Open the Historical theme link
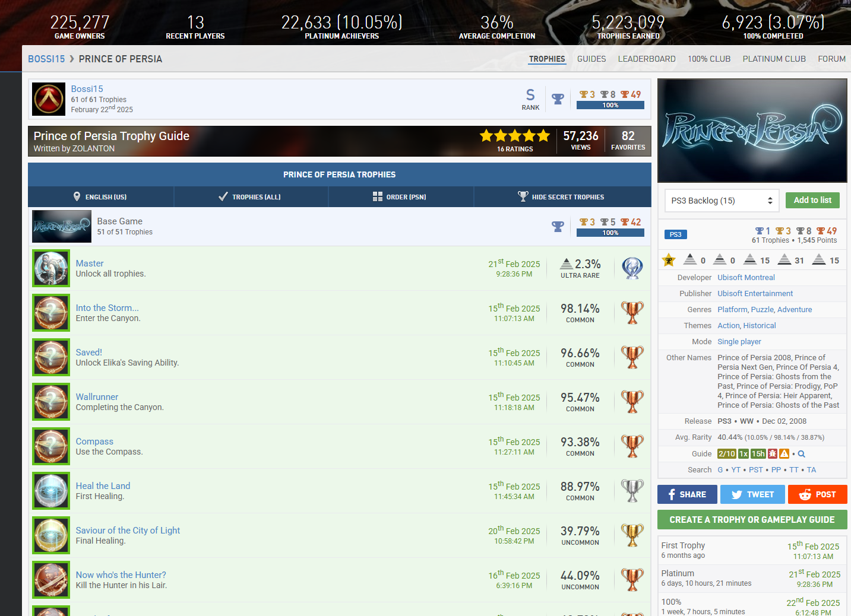Viewport: 851px width, 616px height. point(760,325)
